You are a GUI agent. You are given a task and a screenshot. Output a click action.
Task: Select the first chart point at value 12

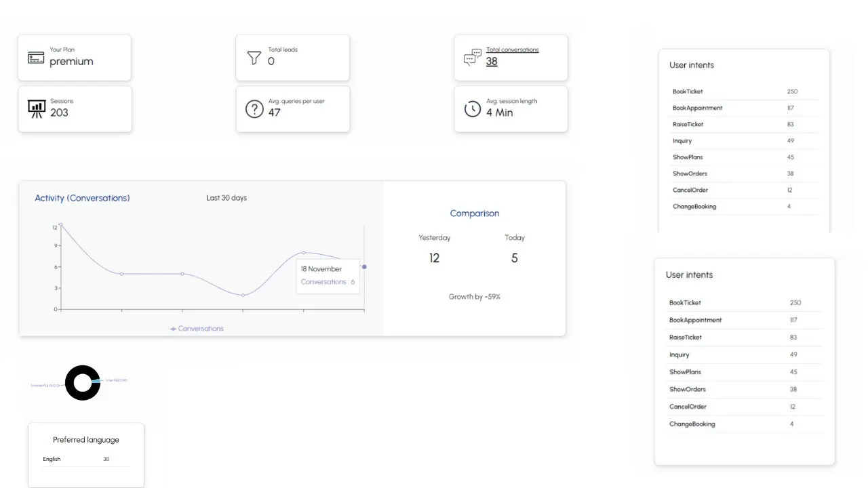60,224
